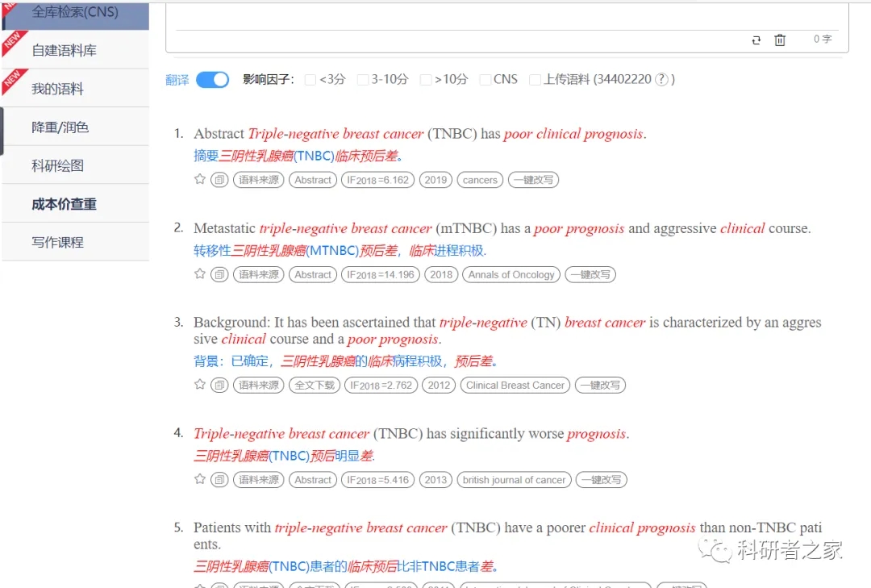Open 全库检索(CNS) in sidebar
The width and height of the screenshot is (871, 588).
76,15
